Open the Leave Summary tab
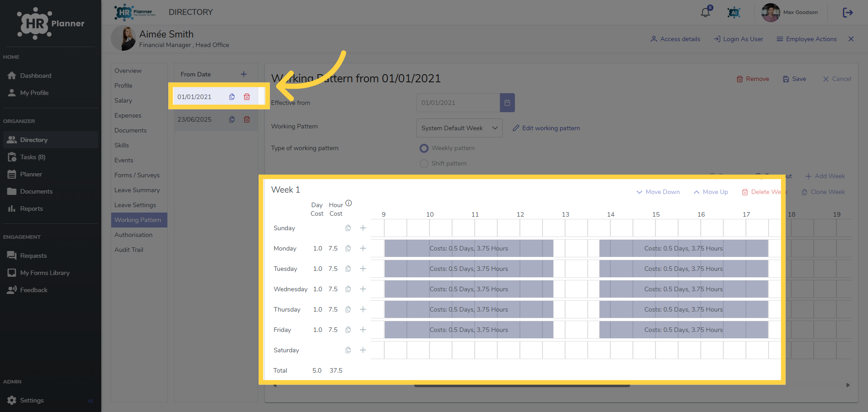This screenshot has height=412, width=868. click(137, 190)
